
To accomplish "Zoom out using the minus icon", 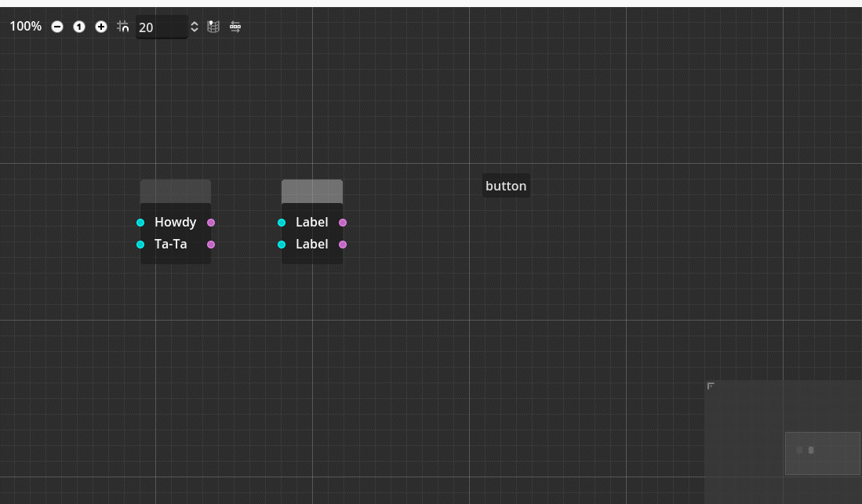I will tap(57, 27).
